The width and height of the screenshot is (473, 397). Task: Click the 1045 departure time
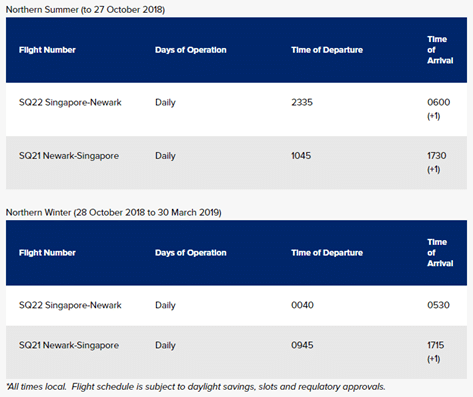(301, 156)
